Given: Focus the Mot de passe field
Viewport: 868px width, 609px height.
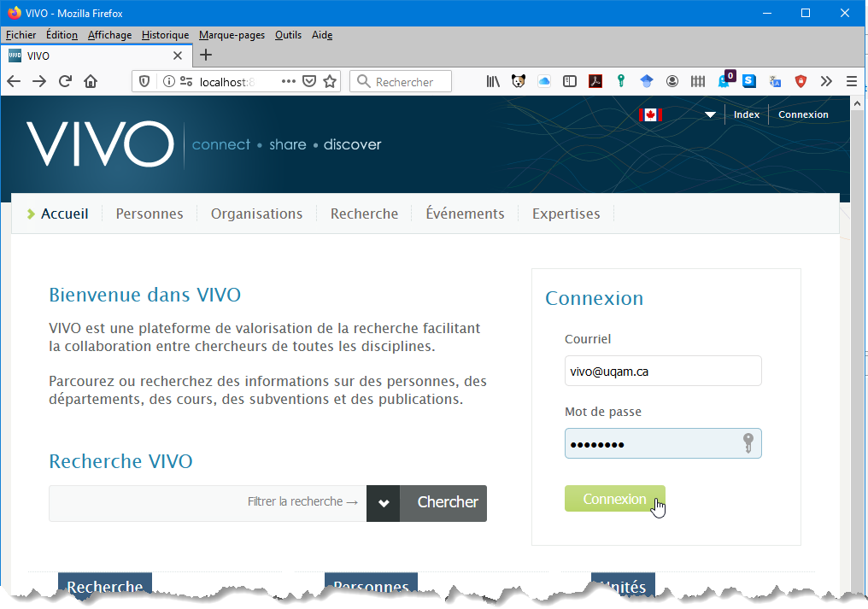Looking at the screenshot, I should point(663,443).
